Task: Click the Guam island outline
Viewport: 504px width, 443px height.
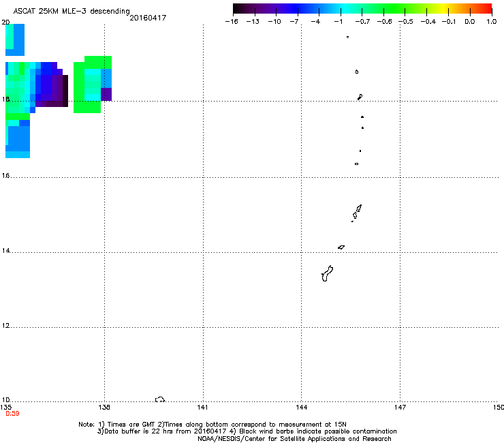Action: (327, 274)
